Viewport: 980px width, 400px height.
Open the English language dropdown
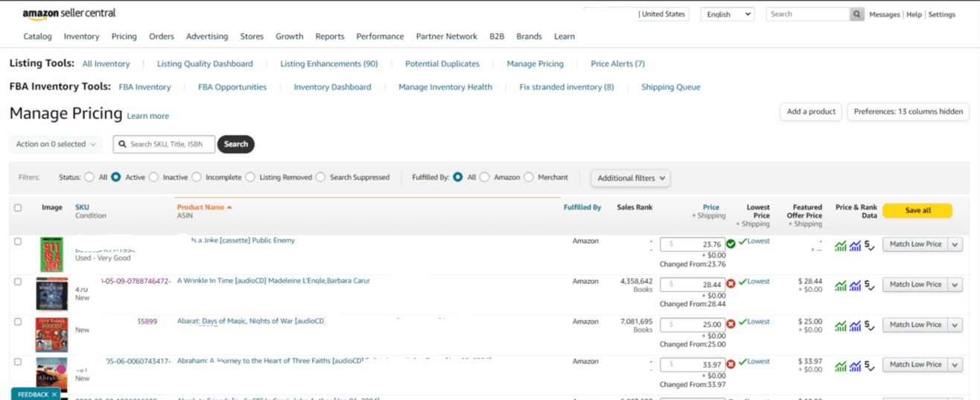point(727,14)
